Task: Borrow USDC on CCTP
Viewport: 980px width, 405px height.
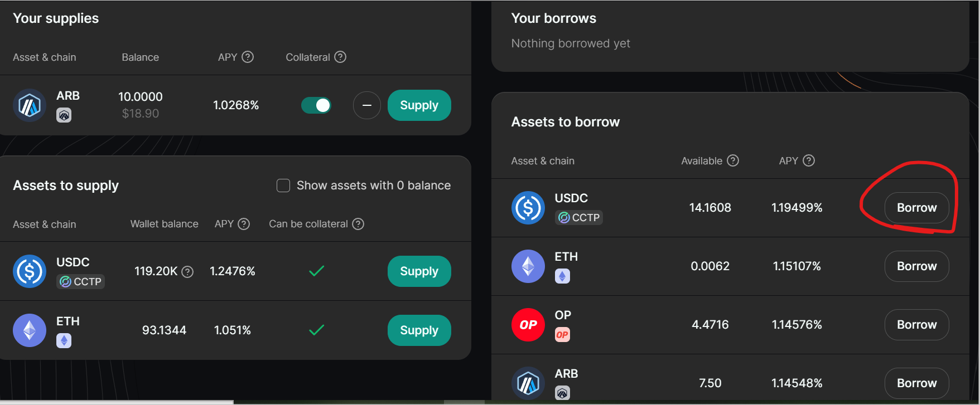Action: (x=916, y=208)
